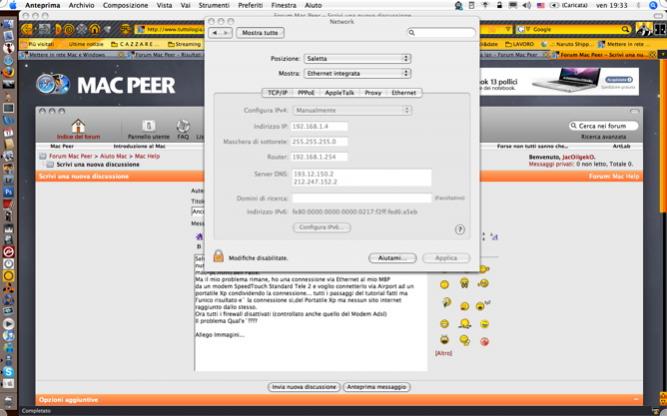Switch to the TCP/IP tab
This screenshot has width=667, height=416.
[x=277, y=92]
